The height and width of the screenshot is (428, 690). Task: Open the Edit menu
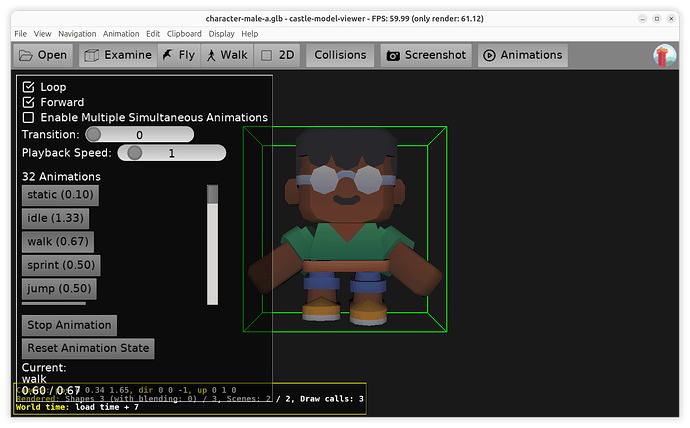[x=153, y=34]
